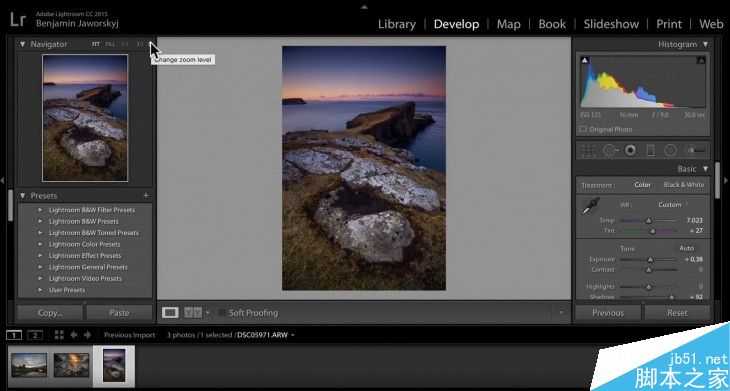The height and width of the screenshot is (391, 730).
Task: Toggle the Original Photo checkbox
Action: click(583, 129)
